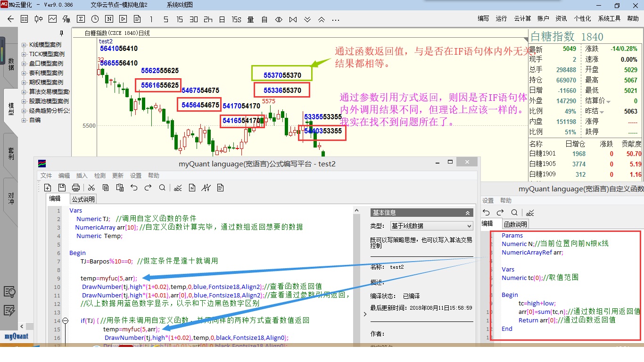Click the new file icon in formula editor
The height and width of the screenshot is (362, 644).
pos(47,188)
